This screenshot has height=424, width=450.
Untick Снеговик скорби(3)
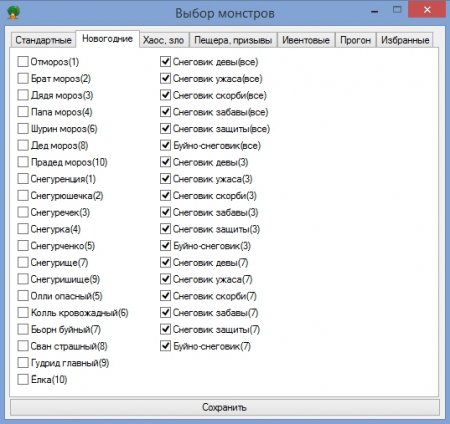[165, 195]
